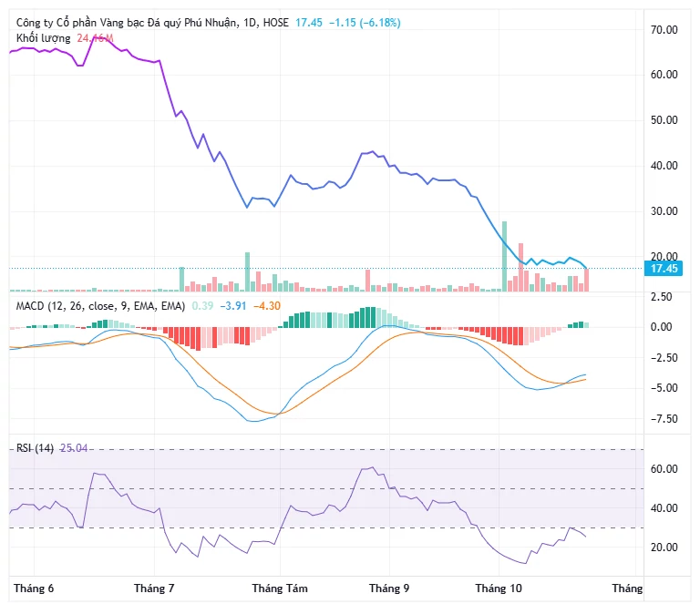The height and width of the screenshot is (604, 700).
Task: Click the MACD signal value −4.30
Action: (x=267, y=306)
